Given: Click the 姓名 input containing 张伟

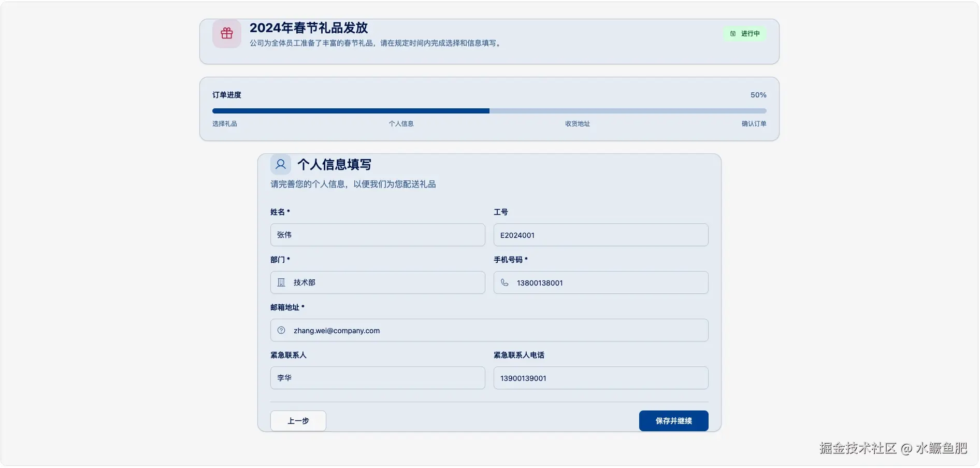Looking at the screenshot, I should click(377, 235).
